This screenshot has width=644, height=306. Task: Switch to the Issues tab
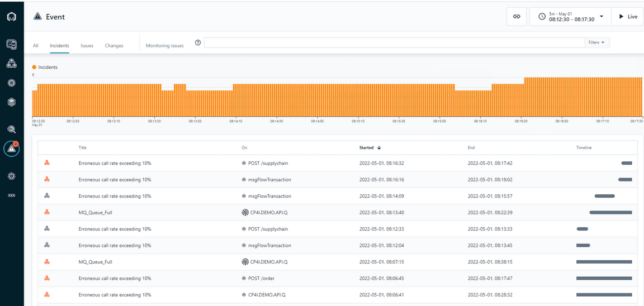pos(87,46)
